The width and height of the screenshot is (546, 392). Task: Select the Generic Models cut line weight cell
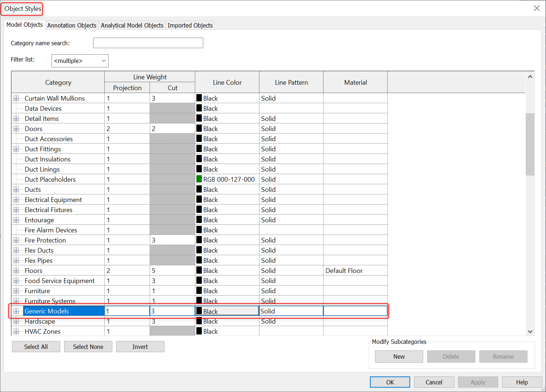pos(172,311)
